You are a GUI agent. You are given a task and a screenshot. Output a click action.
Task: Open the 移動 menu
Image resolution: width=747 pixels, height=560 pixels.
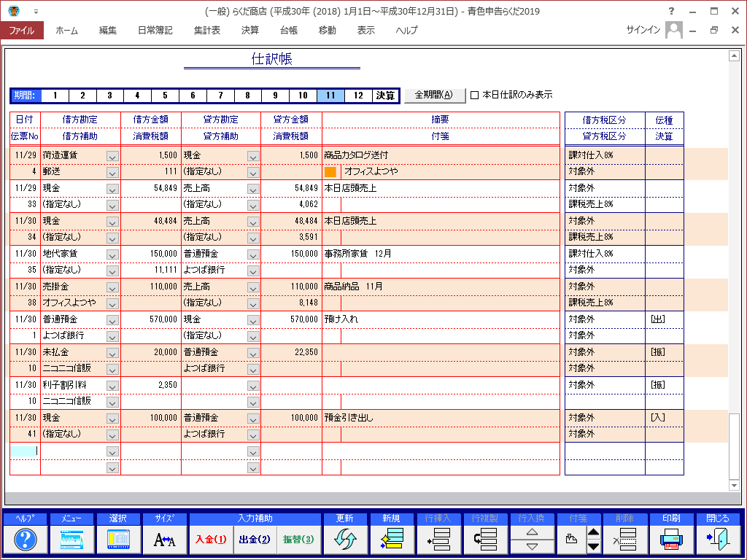328,31
